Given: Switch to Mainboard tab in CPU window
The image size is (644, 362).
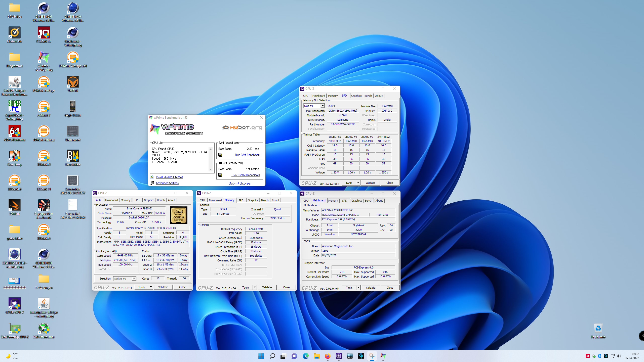Looking at the screenshot, I should (x=111, y=200).
